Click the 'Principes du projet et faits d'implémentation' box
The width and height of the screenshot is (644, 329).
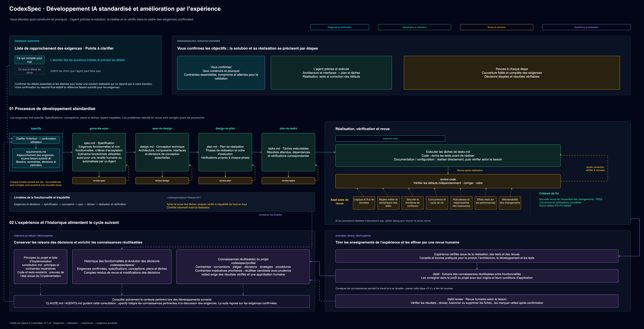[x=41, y=267]
